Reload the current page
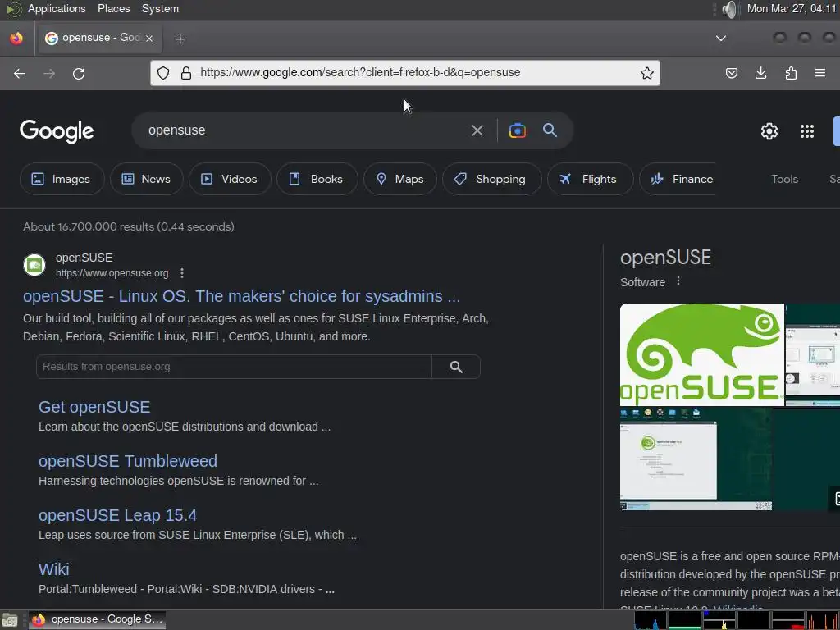 [79, 73]
